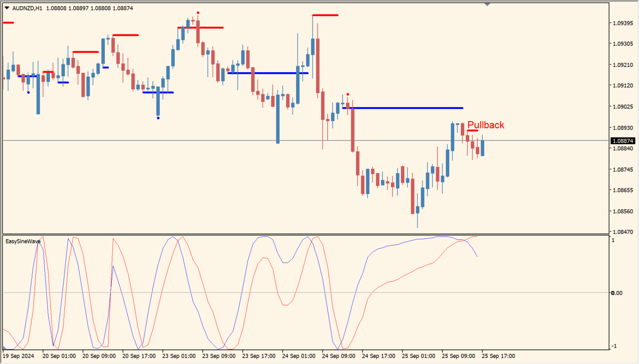
Task: Click the 25 Sep 17:00 time label
Action: coord(498,356)
